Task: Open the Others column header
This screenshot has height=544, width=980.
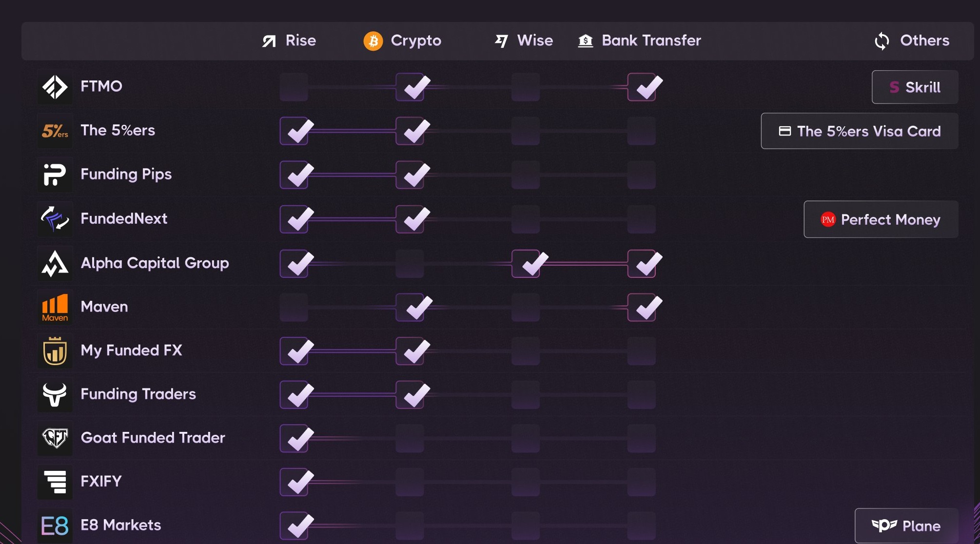Action: coord(912,40)
